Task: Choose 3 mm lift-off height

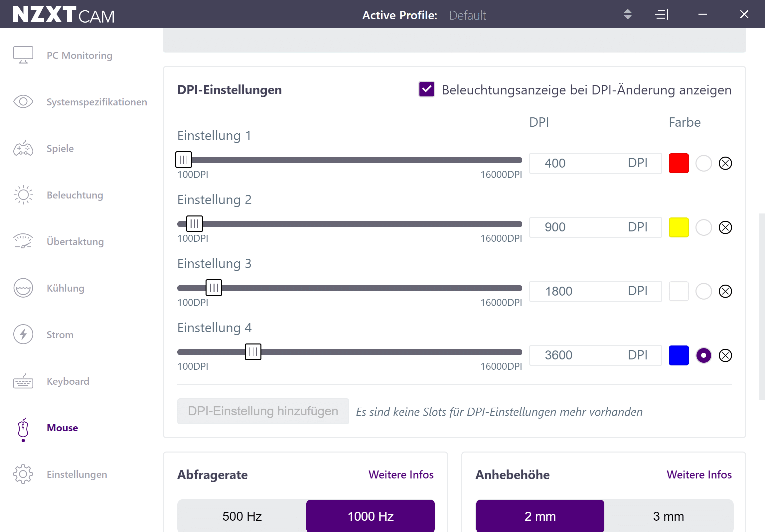Action: [x=668, y=516]
